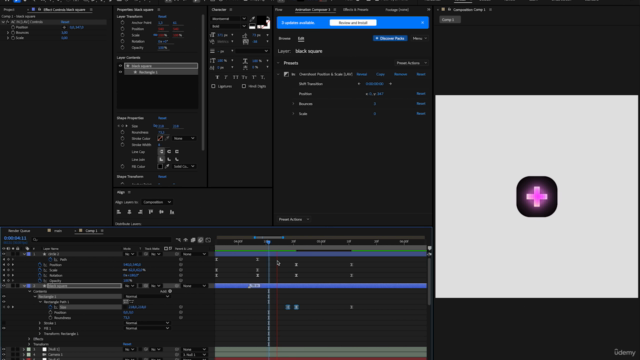Expand Stroke 1 in the timeline

40,323
